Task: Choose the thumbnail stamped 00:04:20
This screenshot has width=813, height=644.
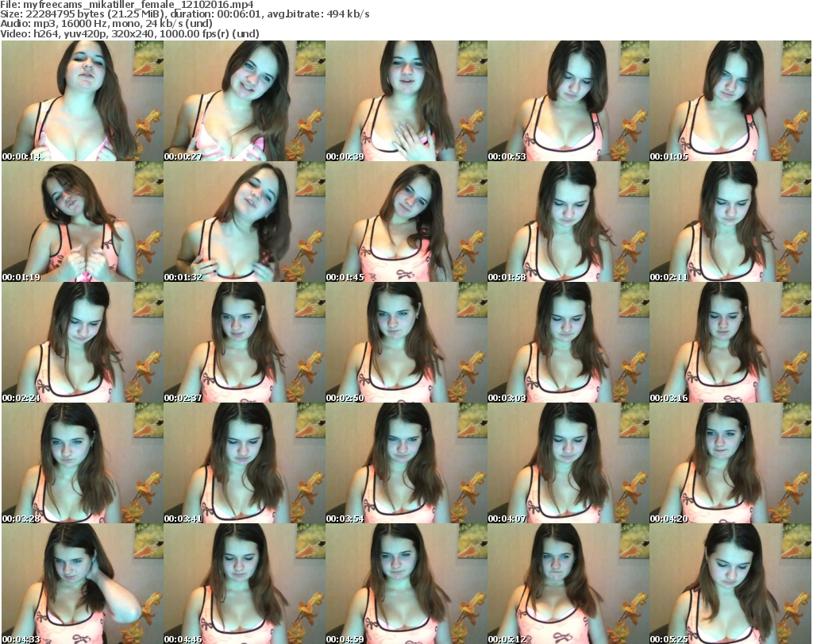Action: 730,463
